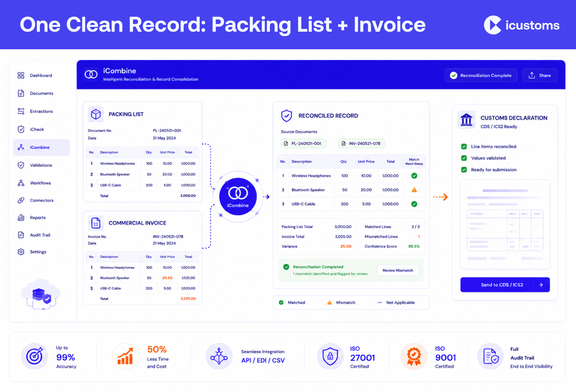Screen dimensions: 576x392
Task: Click the Matched Lines 2 / 3 value
Action: click(415, 227)
